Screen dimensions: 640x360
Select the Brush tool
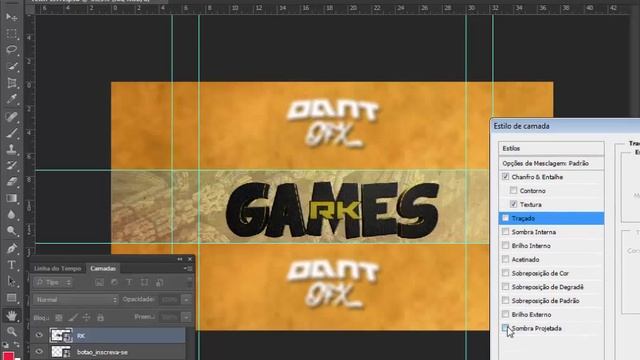pos(11,133)
